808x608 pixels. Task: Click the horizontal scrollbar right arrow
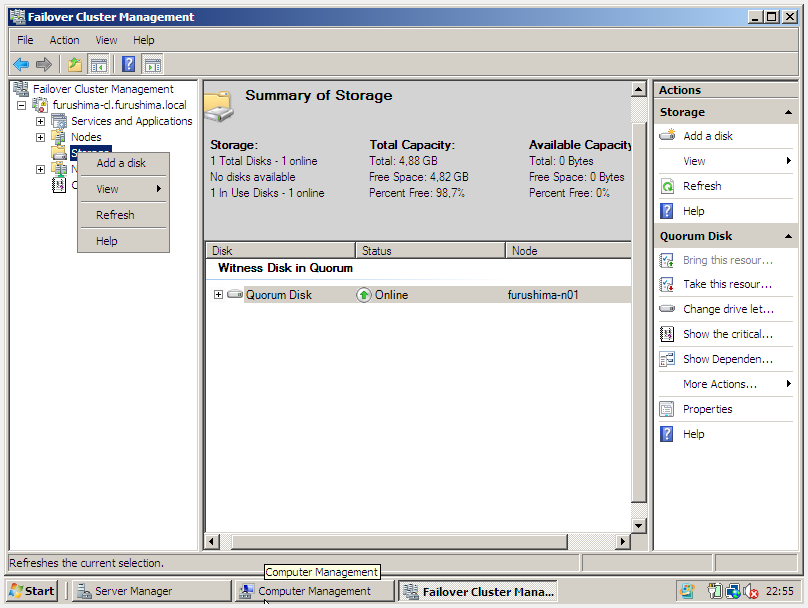[x=623, y=542]
